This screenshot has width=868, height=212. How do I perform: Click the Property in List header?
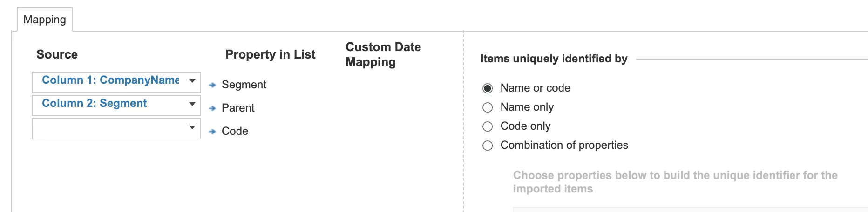[271, 54]
